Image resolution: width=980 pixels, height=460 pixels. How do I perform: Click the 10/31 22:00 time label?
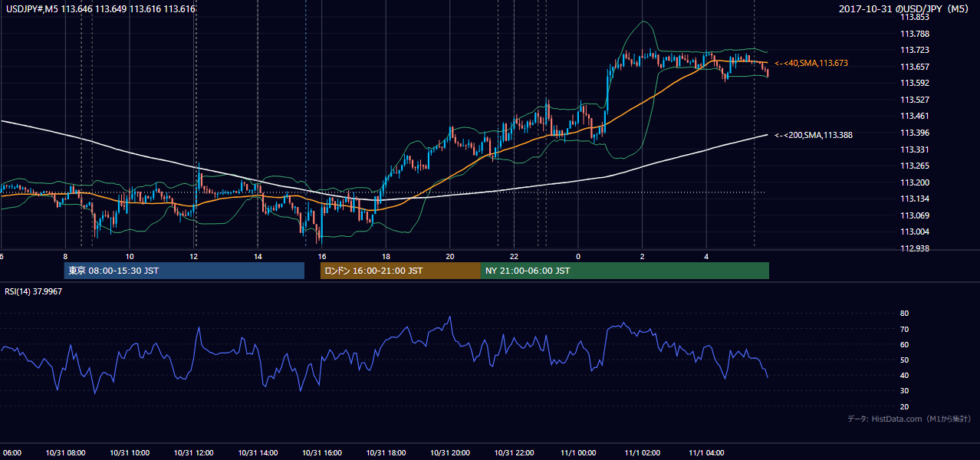[514, 453]
